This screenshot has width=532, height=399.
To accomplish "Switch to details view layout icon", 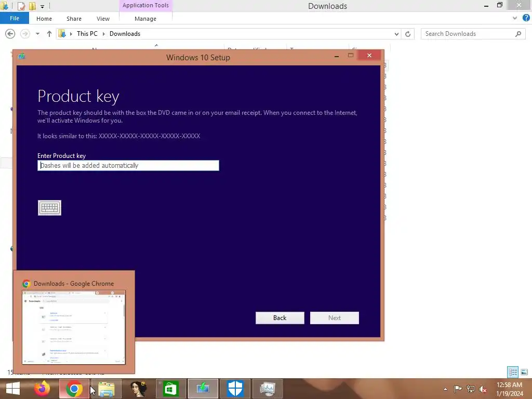I will [x=513, y=372].
